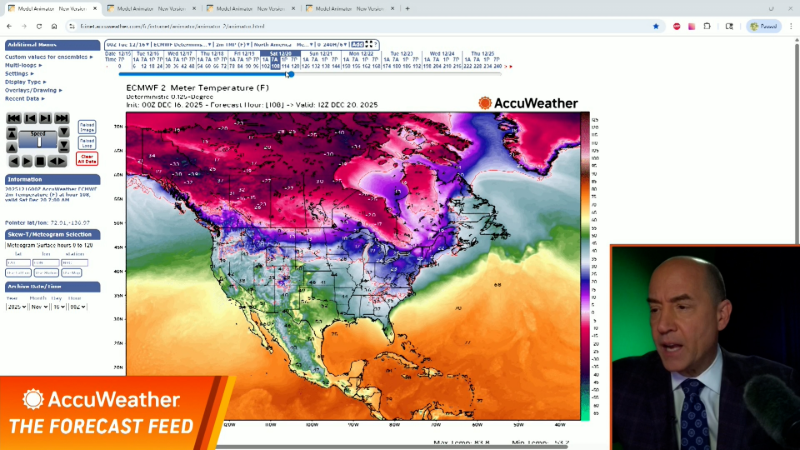Switch to the second Model Animator tab
Screen dimensions: 800x450
152,9
